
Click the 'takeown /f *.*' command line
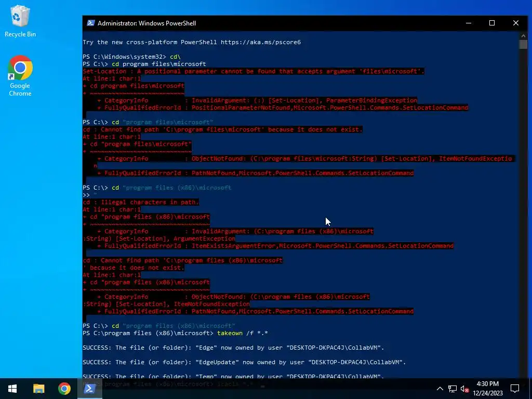[176, 333]
